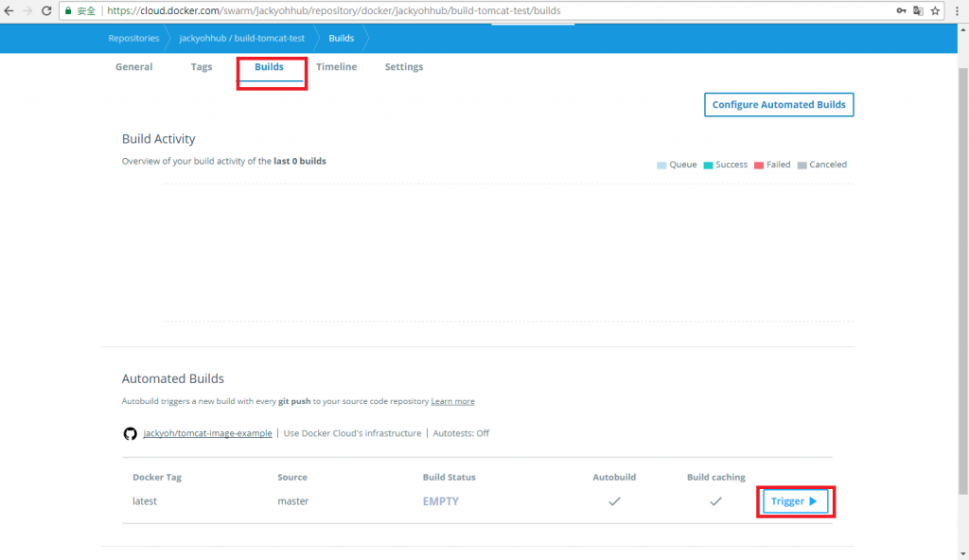Click the Docker Tag column header
The image size is (969, 560).
pos(157,477)
